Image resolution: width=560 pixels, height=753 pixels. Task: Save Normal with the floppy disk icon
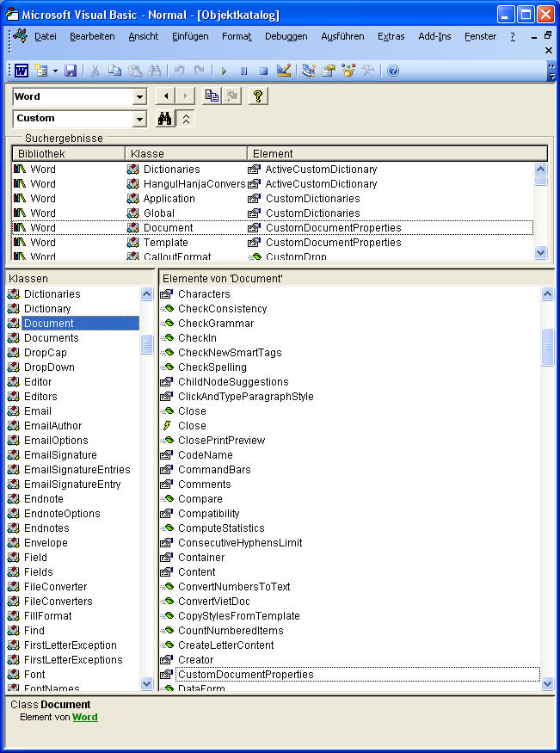(x=71, y=71)
